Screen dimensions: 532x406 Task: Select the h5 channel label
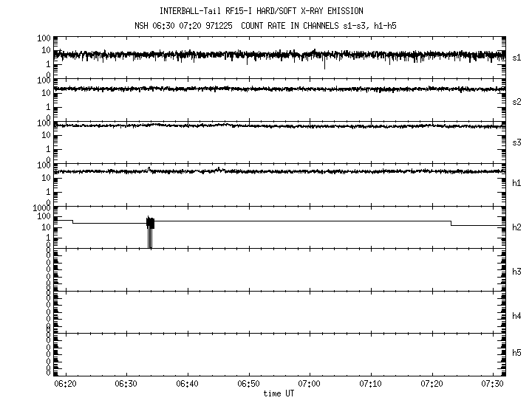tap(517, 353)
